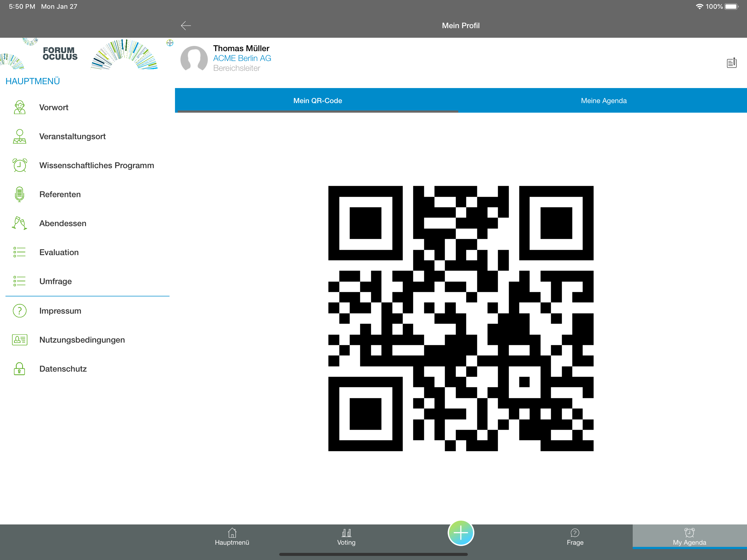747x560 pixels.
Task: Tap the 5:50 PM clock in status bar
Action: click(22, 6)
